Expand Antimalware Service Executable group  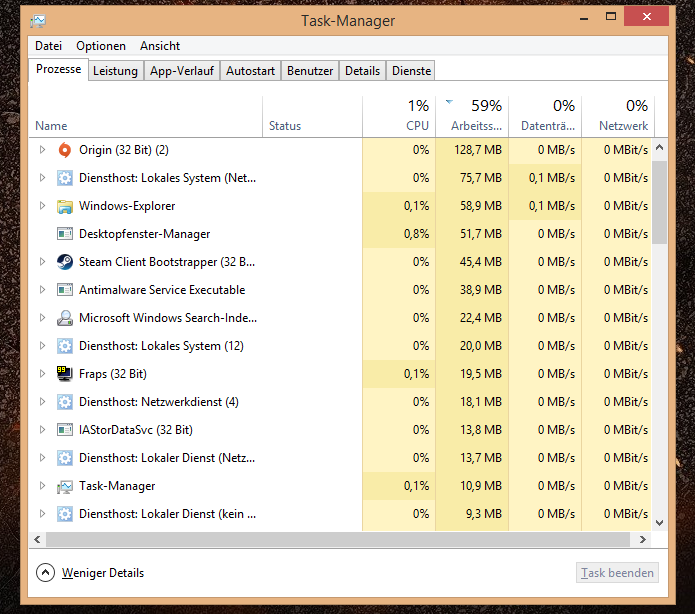(43, 289)
